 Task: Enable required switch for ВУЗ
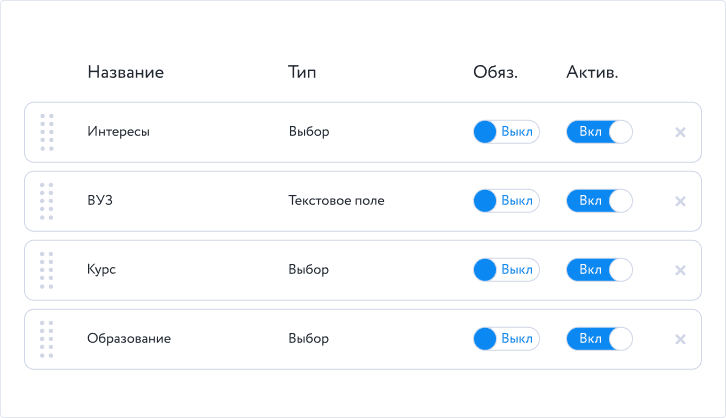pyautogui.click(x=506, y=201)
